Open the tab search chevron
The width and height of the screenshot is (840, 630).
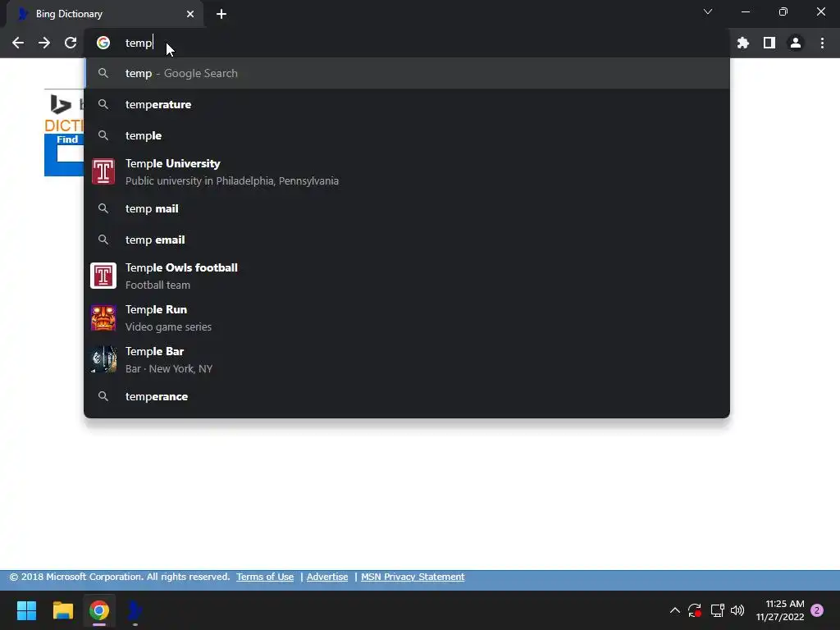708,11
